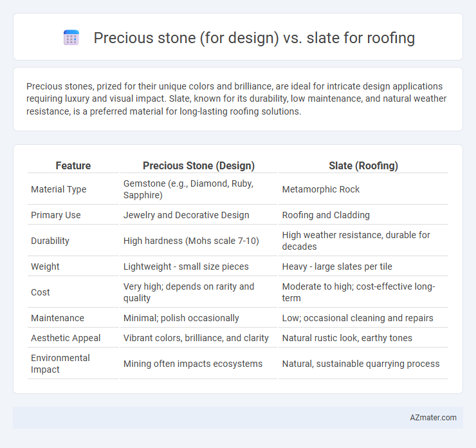Select the 'Slate (Roofing)' column header

point(363,165)
